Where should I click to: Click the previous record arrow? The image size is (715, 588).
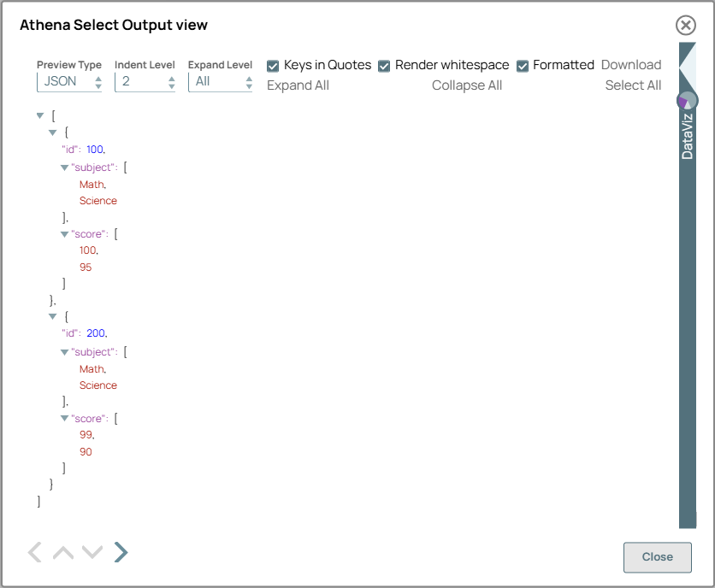click(33, 552)
